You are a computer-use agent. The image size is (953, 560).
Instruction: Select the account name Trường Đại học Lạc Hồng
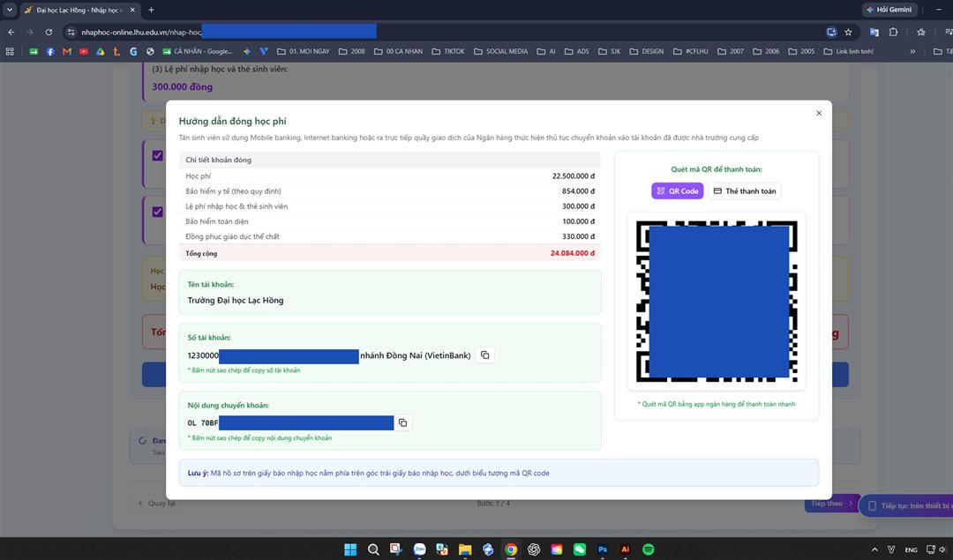236,300
